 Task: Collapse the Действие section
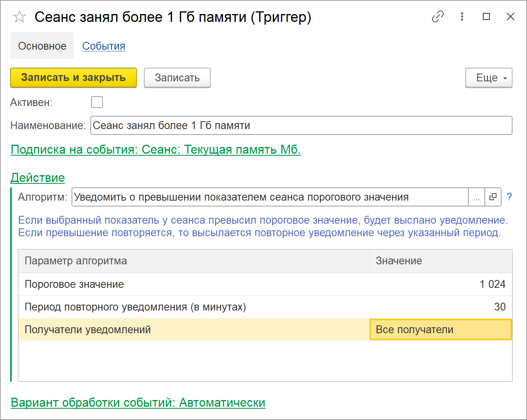coord(38,178)
